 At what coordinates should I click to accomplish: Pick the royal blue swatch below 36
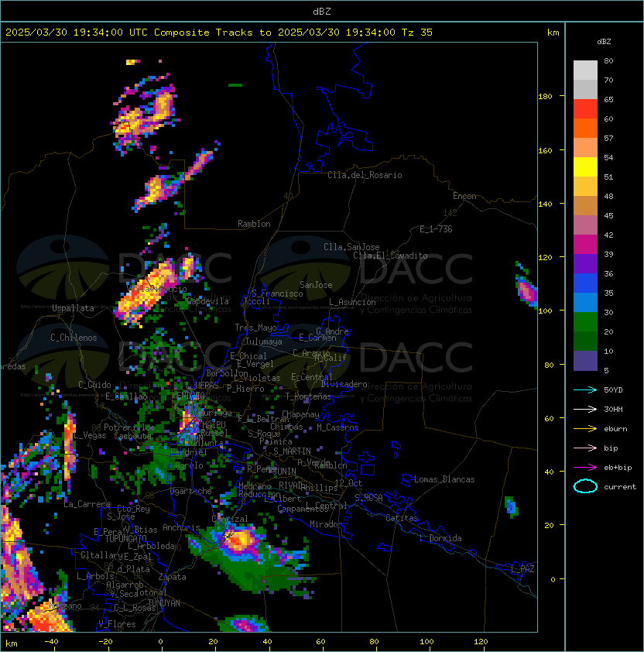(585, 283)
